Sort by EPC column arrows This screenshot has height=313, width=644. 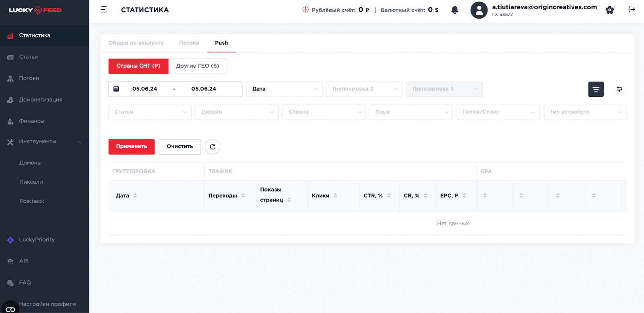click(x=464, y=196)
